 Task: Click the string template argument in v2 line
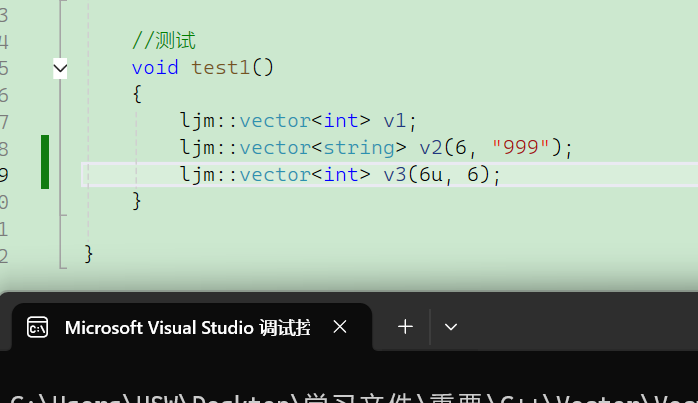click(x=359, y=148)
